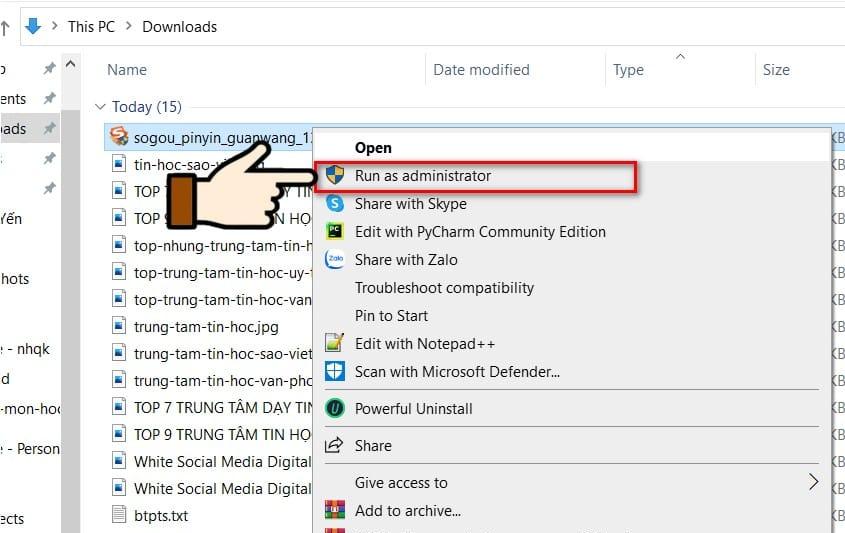Select file TOP 7 TRUNG TÂM DẠY TIN
This screenshot has width=845, height=533.
(x=223, y=407)
